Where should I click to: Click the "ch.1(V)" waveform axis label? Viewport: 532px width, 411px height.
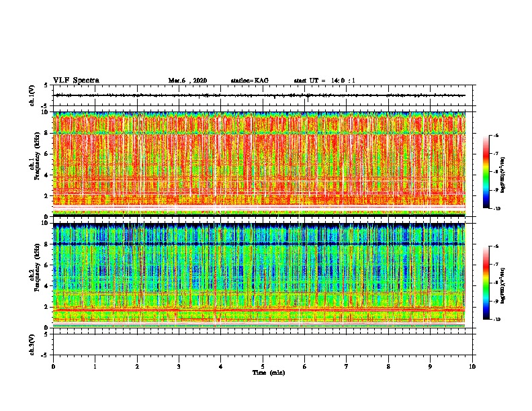tap(32, 95)
